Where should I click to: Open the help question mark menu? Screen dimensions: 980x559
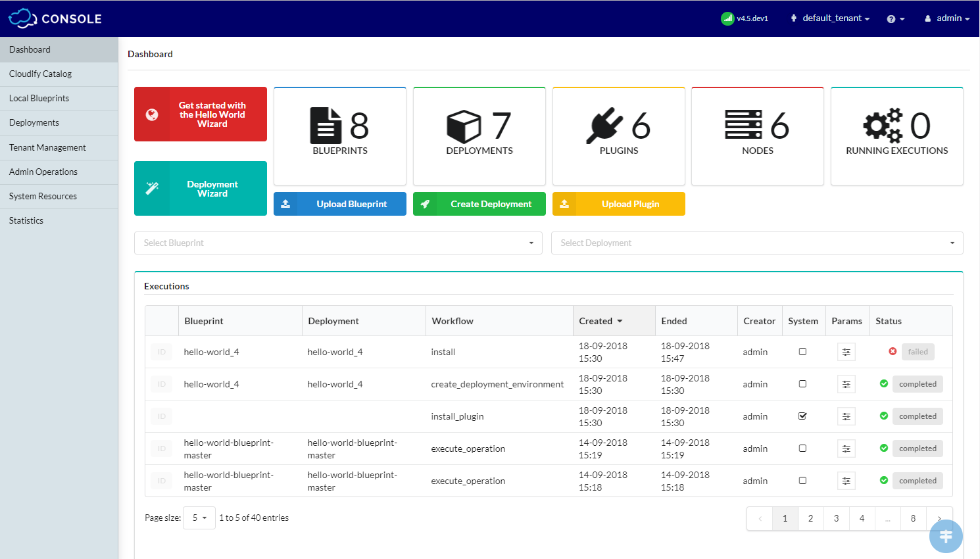[895, 19]
